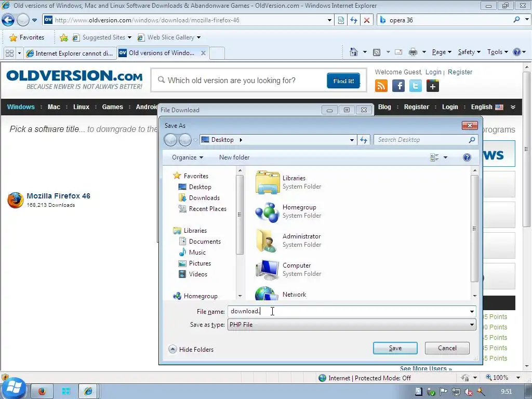
Task: Click the RSS Feeds toolbar icon
Action: coord(376,52)
